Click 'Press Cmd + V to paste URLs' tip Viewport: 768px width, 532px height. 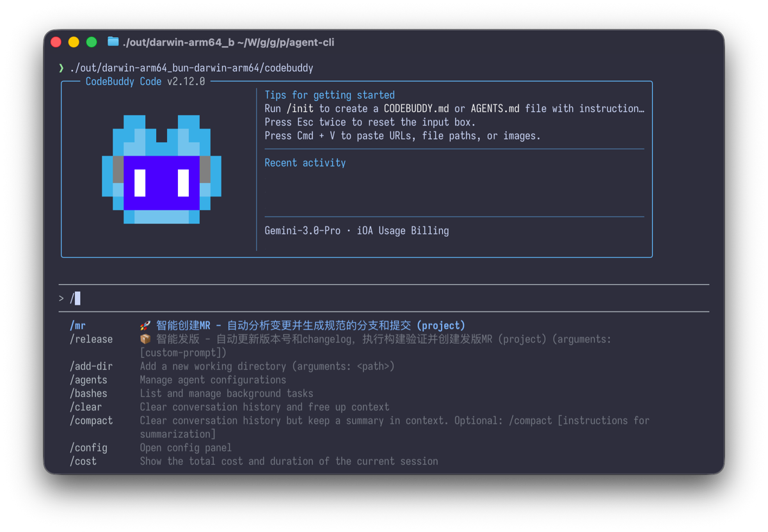pos(403,136)
